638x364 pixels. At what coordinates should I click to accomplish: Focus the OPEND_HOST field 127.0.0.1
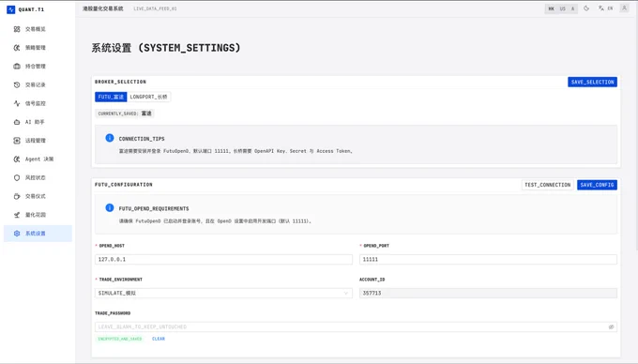(224, 260)
